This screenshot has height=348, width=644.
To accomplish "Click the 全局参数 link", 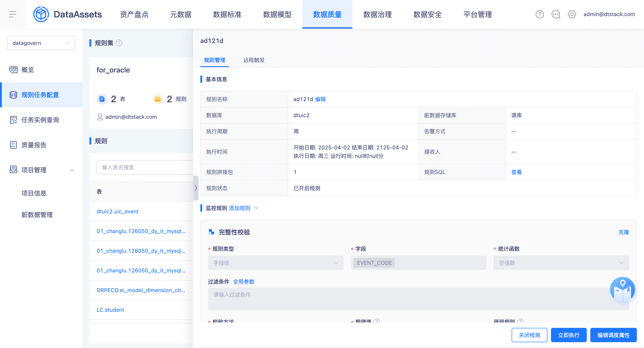I will (x=244, y=282).
